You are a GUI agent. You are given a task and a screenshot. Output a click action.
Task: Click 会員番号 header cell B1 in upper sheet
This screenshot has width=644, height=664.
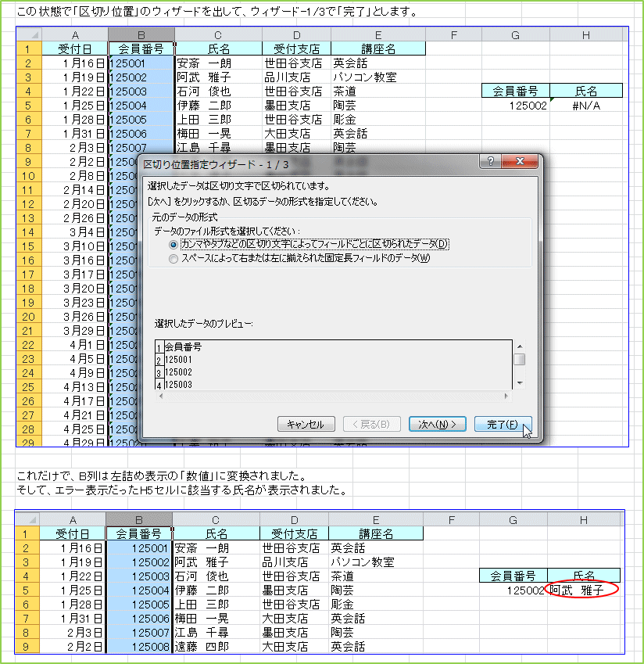point(141,48)
